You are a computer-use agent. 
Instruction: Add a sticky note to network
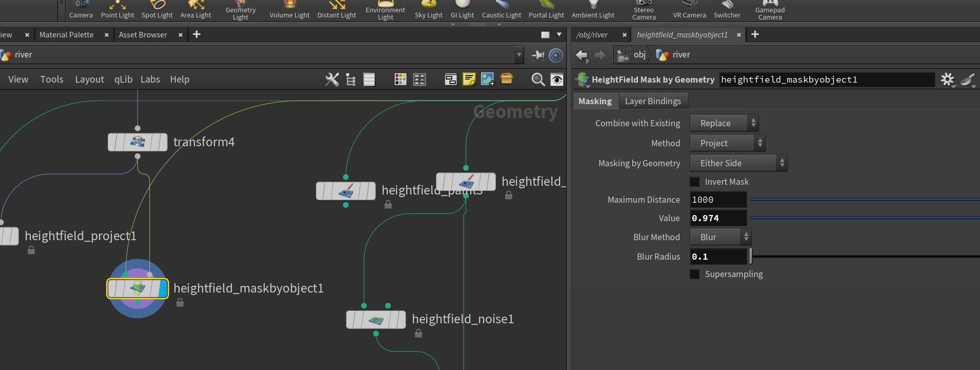pyautogui.click(x=469, y=79)
